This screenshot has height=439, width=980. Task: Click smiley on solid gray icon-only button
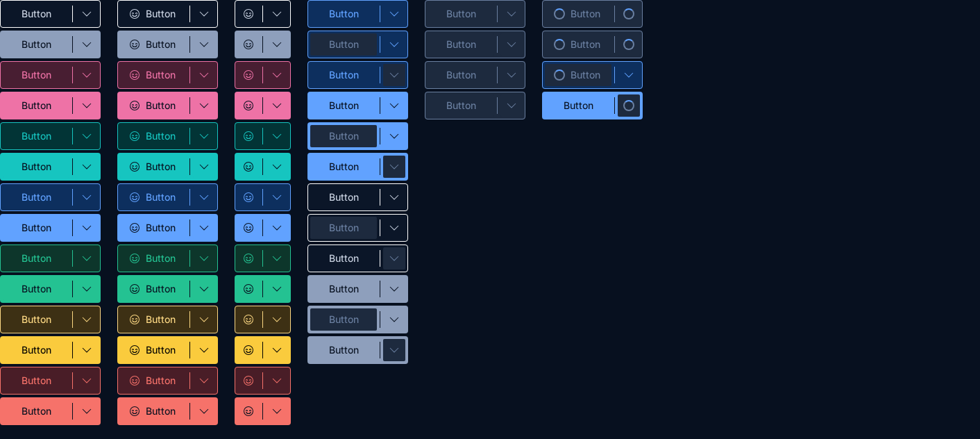click(248, 44)
